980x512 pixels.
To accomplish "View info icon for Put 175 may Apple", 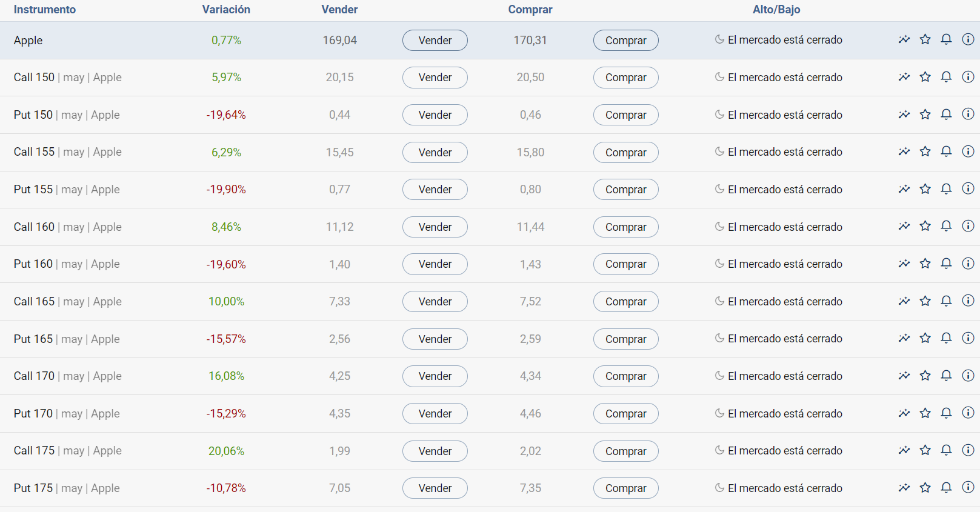I will 968,488.
